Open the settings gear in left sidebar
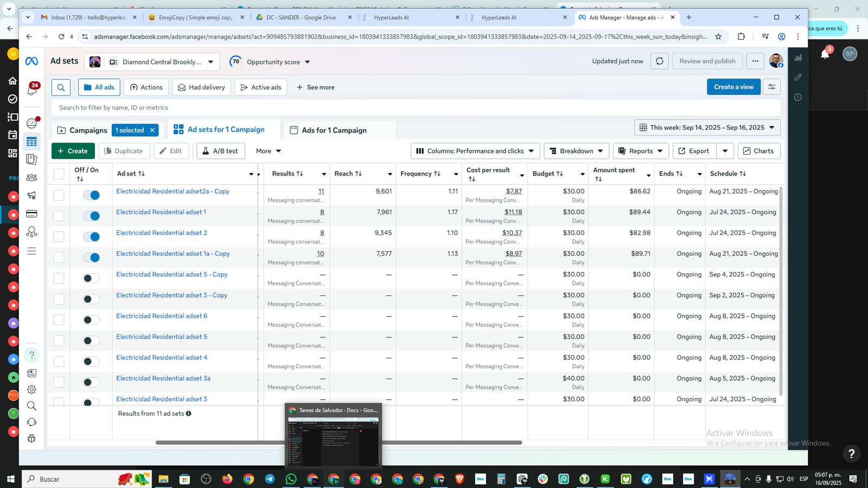 pyautogui.click(x=31, y=389)
